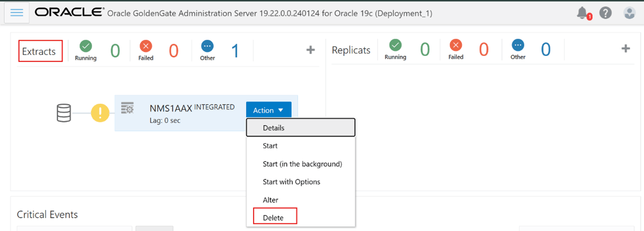Select Details from the Action menu

coord(301,128)
